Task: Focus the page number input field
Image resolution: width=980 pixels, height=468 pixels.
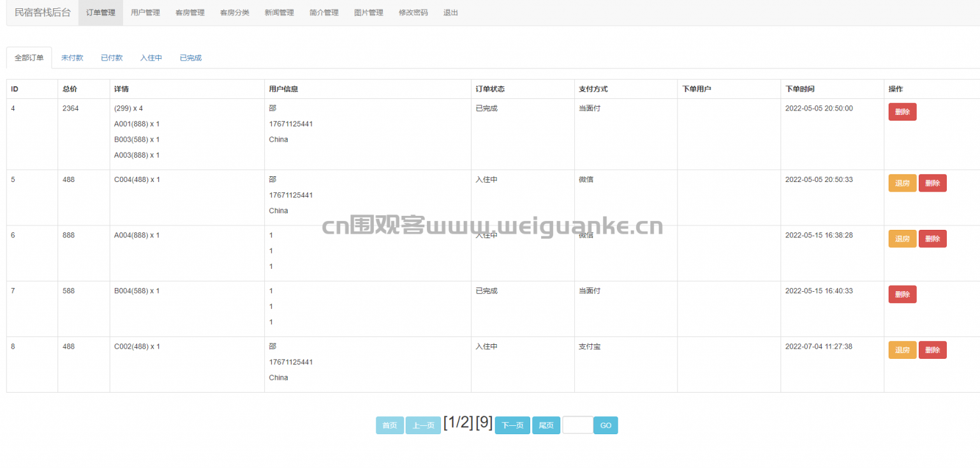Action: coord(577,425)
